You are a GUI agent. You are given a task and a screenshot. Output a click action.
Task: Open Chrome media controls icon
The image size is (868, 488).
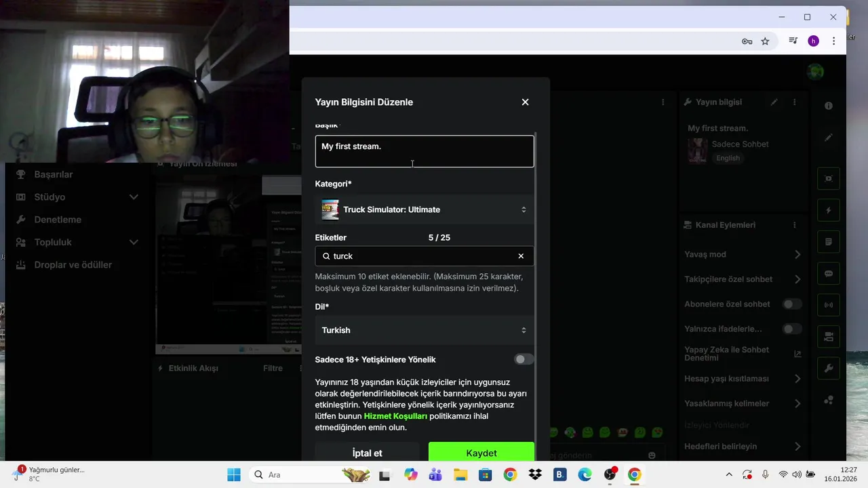tap(793, 41)
